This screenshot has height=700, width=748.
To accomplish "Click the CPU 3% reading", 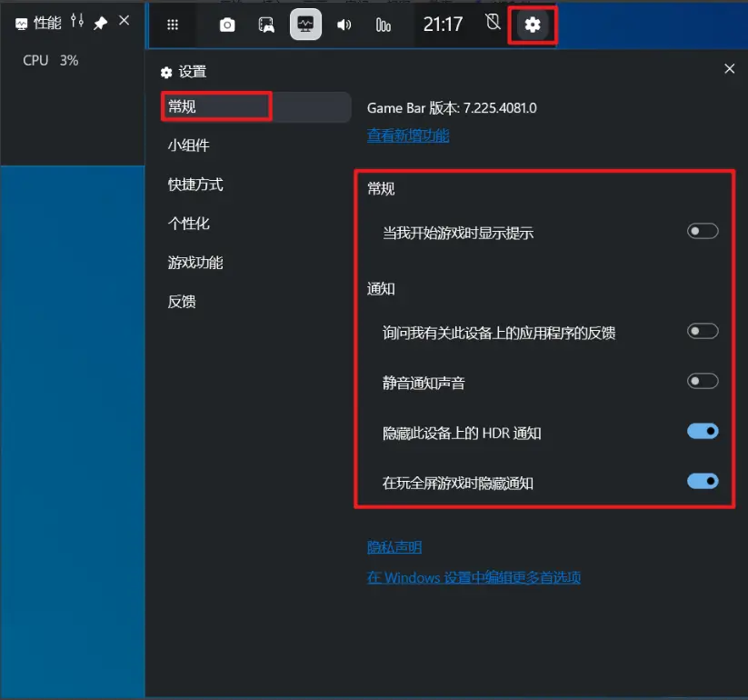I will click(51, 61).
